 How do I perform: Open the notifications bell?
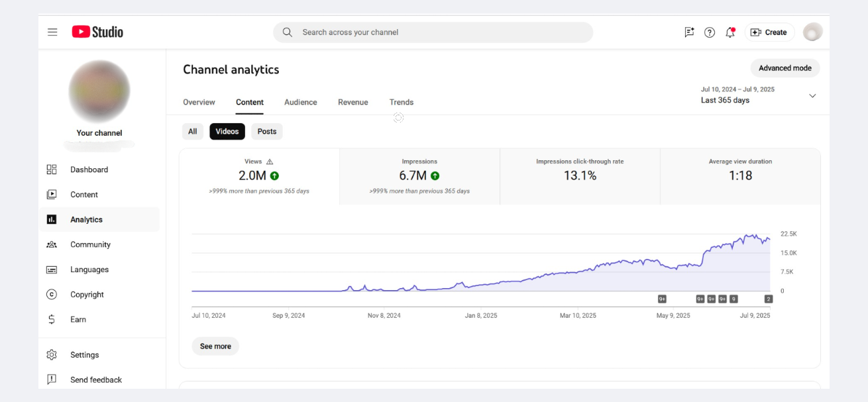tap(730, 32)
